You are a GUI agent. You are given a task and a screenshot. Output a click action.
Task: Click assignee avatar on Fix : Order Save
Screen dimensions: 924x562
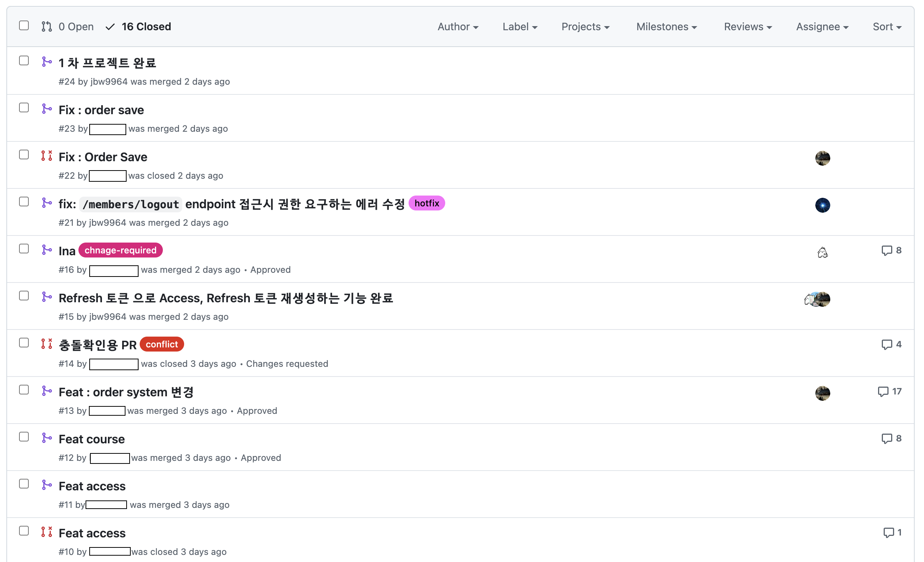822,158
